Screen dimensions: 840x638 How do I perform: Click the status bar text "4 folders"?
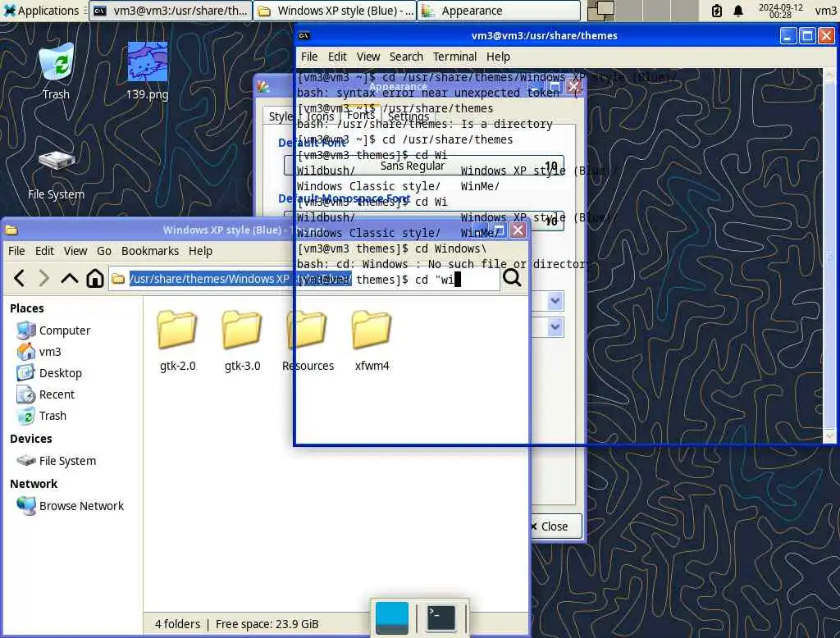point(177,623)
